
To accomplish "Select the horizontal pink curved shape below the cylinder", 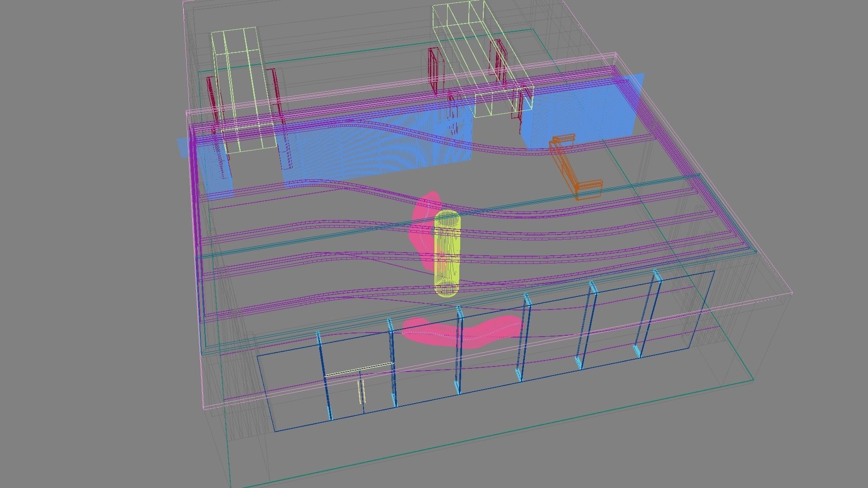I will [x=462, y=332].
